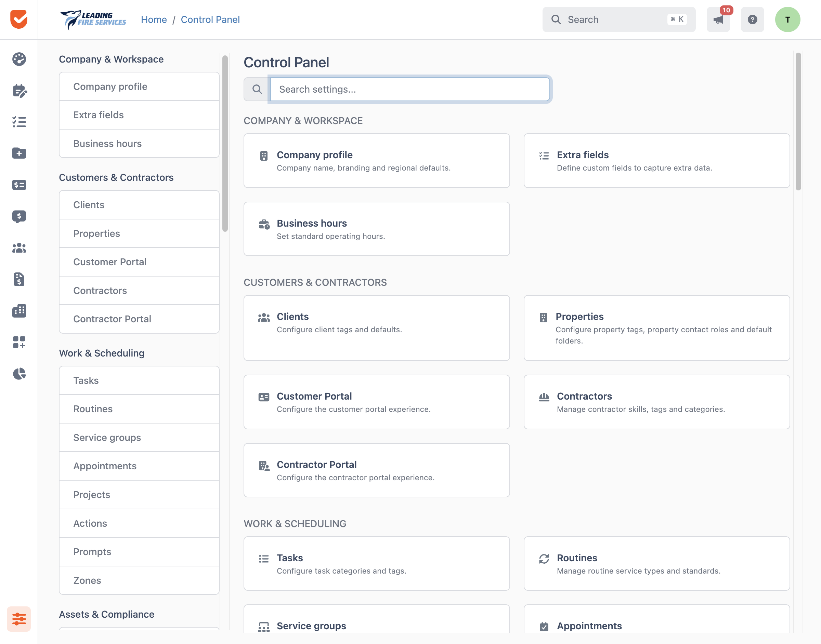This screenshot has width=821, height=644.
Task: Open the Routines settings card
Action: [656, 564]
